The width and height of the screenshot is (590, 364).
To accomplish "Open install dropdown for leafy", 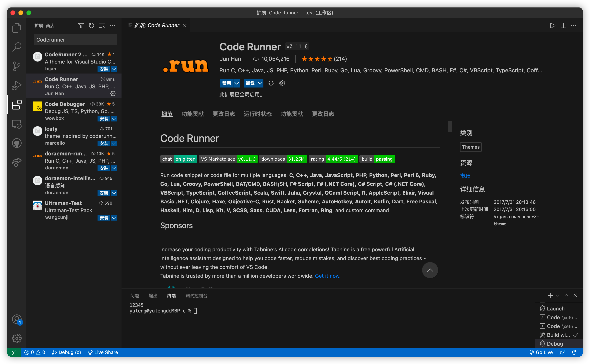I will 114,143.
